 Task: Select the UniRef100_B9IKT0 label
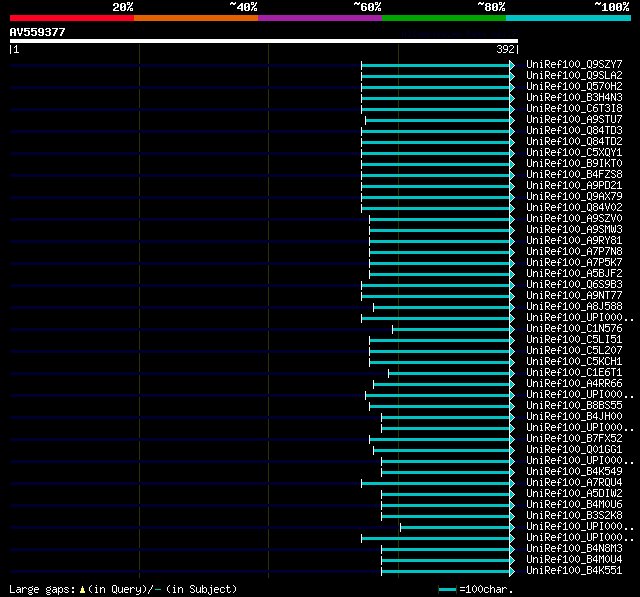click(x=574, y=164)
